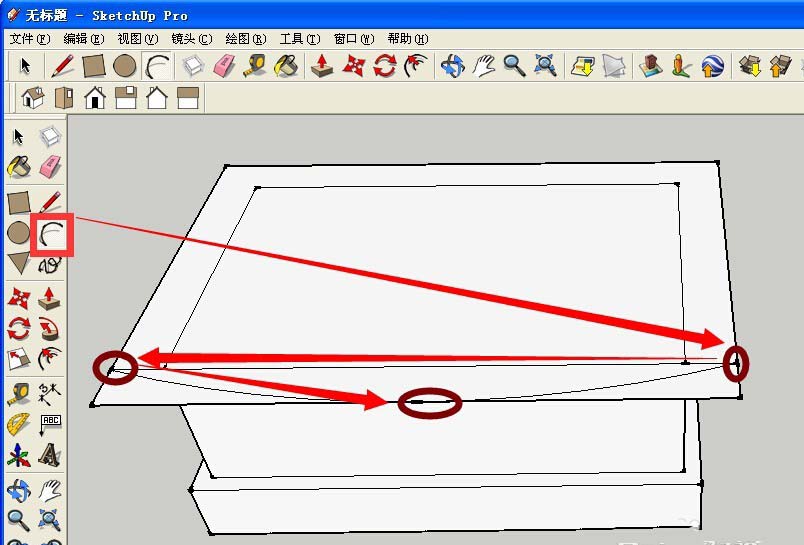Select Tape Measure tool in Getting Started toolbar

[255, 66]
